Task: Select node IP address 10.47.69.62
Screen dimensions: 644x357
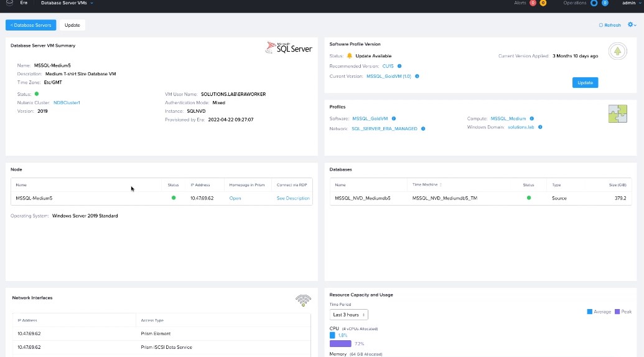Action: point(202,198)
